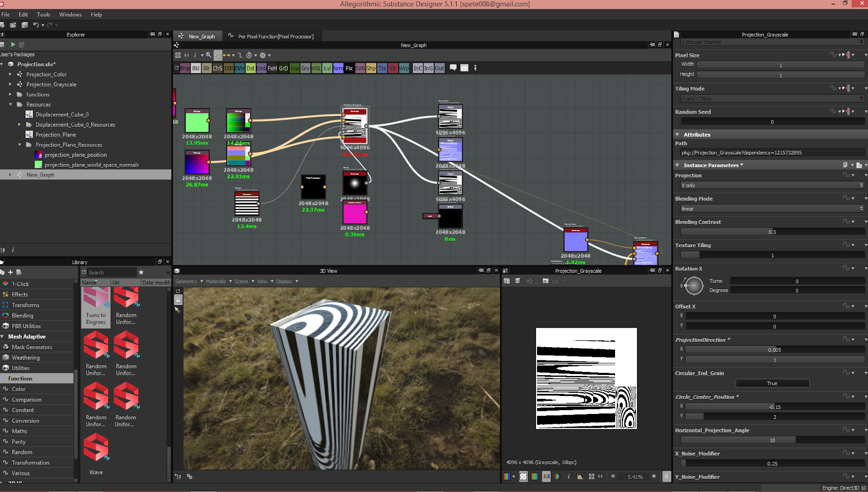
Task: Open the Display menu in 3D View
Action: [x=287, y=281]
